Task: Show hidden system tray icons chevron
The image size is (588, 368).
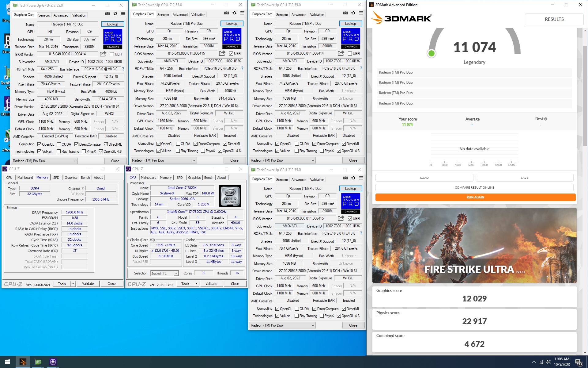Action: click(534, 362)
